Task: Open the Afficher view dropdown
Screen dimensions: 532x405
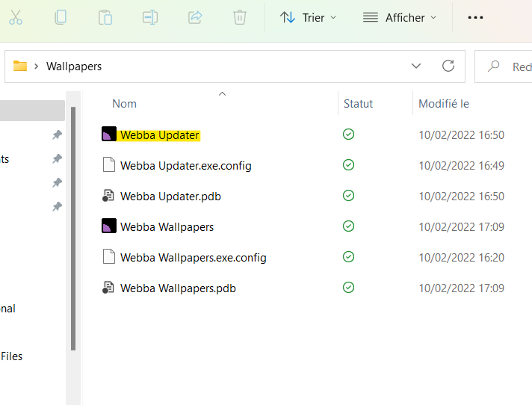Action: (x=399, y=18)
